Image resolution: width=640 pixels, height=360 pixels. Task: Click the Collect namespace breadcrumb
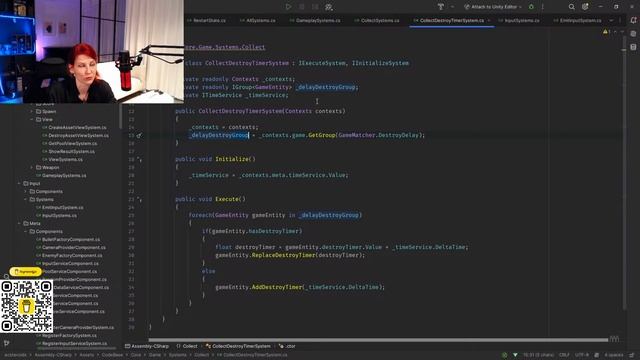tap(187, 346)
